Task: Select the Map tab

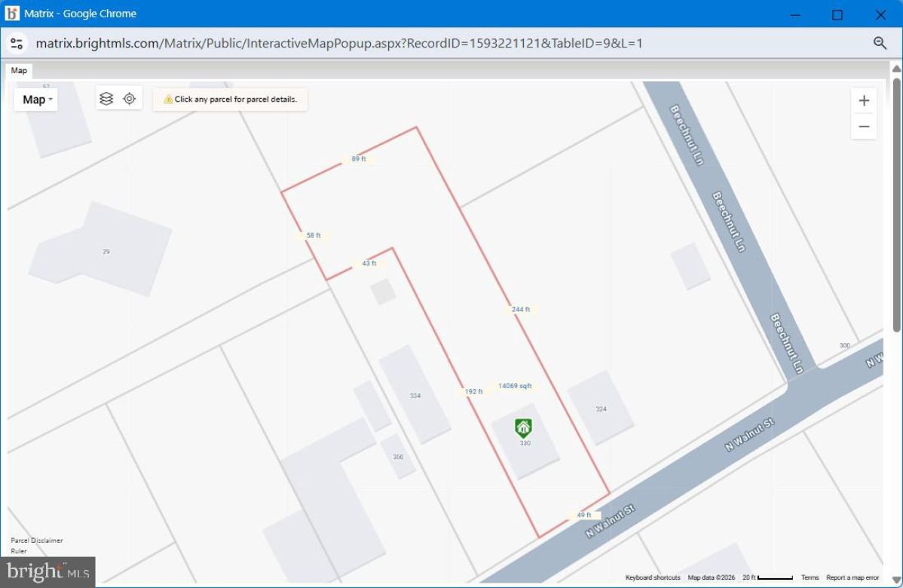Action: click(x=19, y=70)
